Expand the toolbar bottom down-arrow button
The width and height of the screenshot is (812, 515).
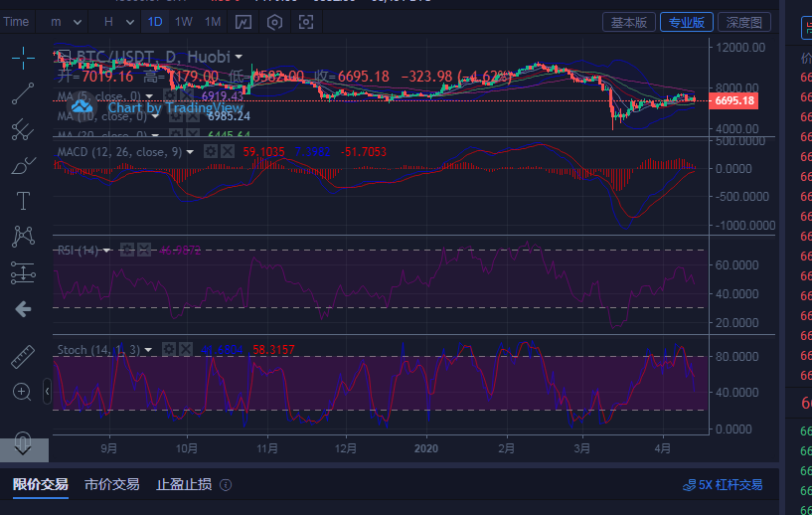pos(24,449)
